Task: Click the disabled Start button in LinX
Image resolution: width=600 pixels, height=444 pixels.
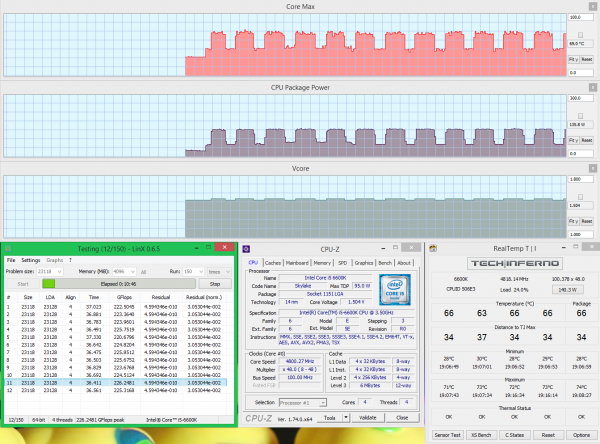Action: click(23, 284)
